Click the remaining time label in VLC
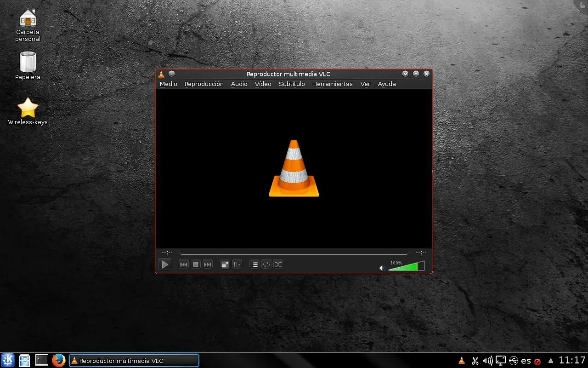The image size is (588, 368). (421, 253)
